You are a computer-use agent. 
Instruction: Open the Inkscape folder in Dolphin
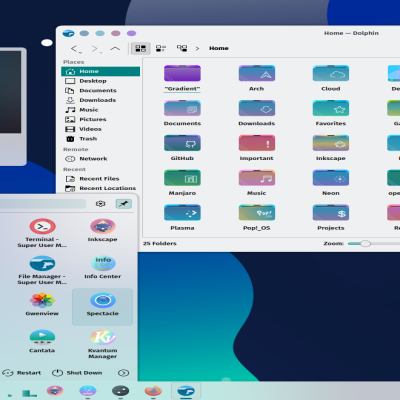coord(331,143)
